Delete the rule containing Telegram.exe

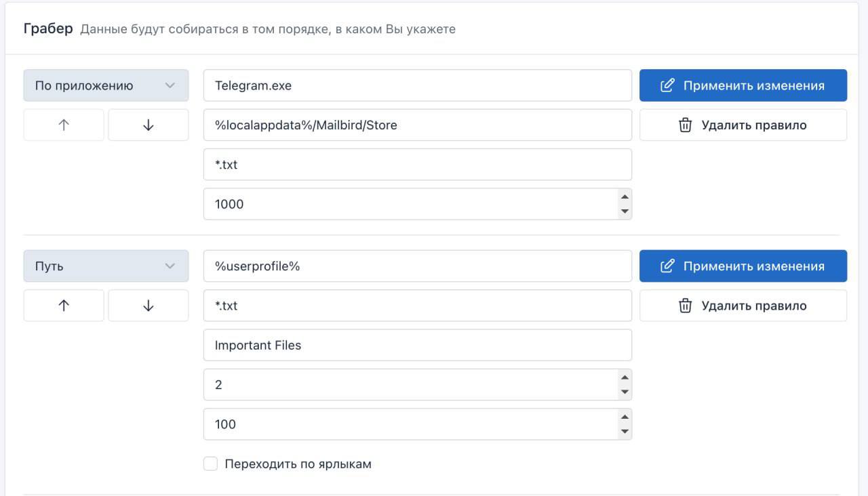click(743, 125)
